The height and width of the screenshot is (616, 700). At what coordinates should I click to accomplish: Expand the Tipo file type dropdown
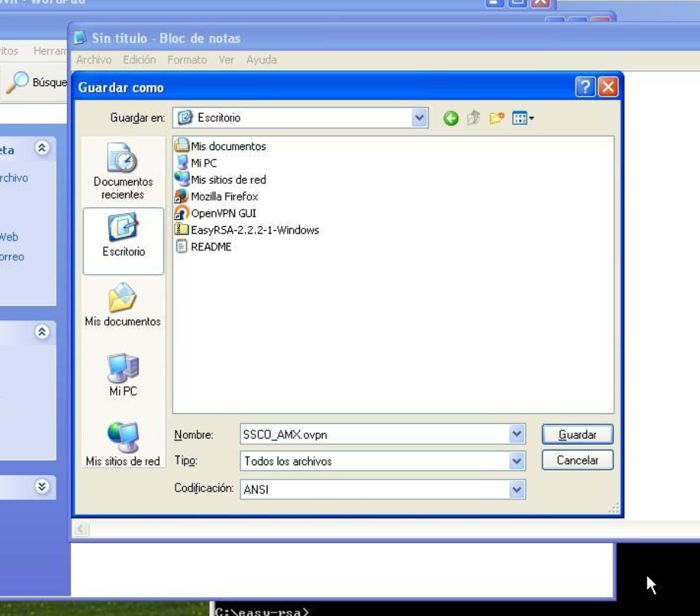pos(517,461)
